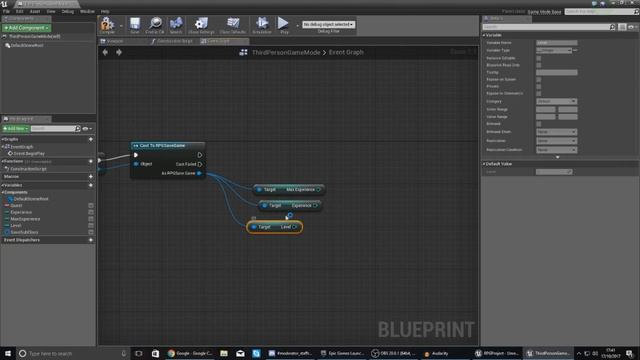Open the Window menu
The image size is (640, 360).
(x=87, y=11)
